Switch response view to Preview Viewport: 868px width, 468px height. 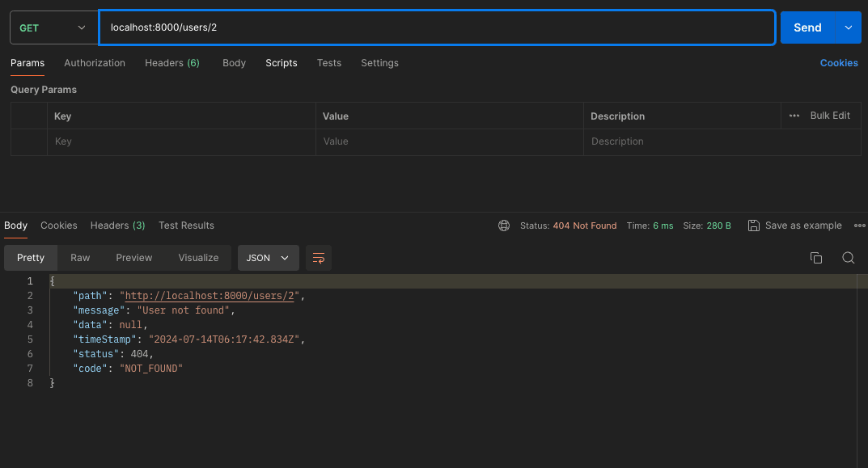point(133,258)
